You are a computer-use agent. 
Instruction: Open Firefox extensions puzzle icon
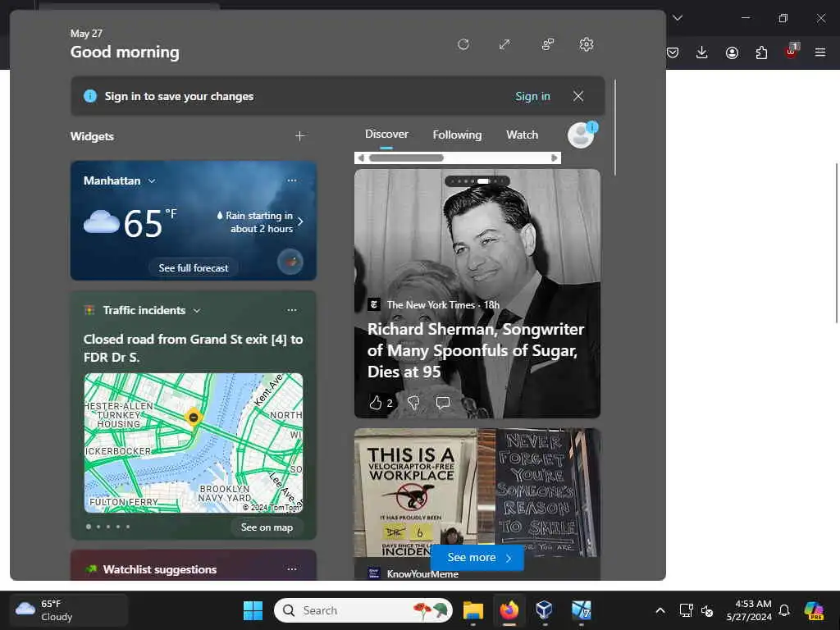(x=761, y=52)
